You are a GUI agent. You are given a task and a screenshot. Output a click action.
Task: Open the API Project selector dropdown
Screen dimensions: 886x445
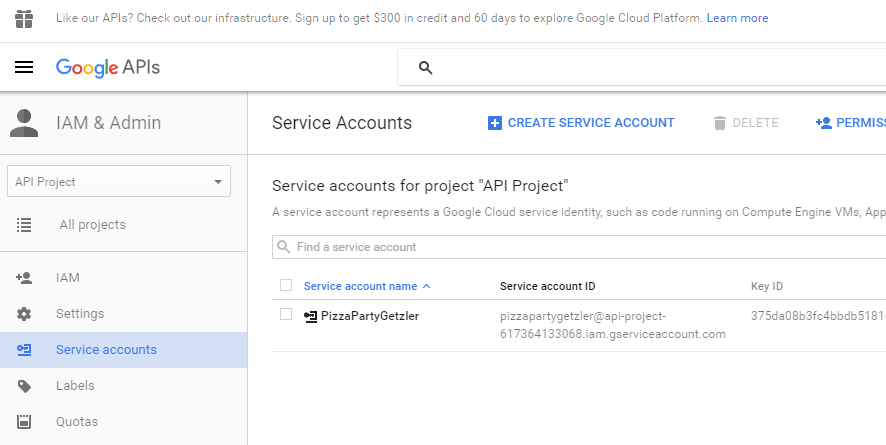click(x=119, y=181)
